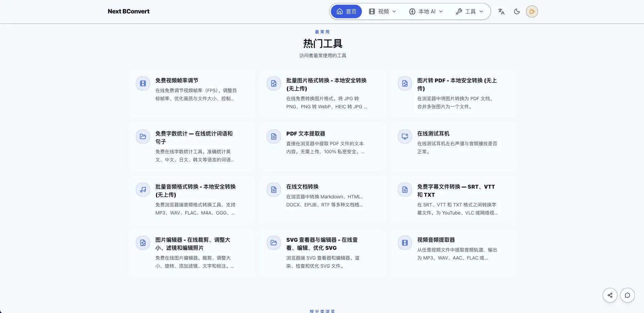Click the film icon of 视频音频提取器
This screenshot has height=313, width=644.
(x=405, y=243)
